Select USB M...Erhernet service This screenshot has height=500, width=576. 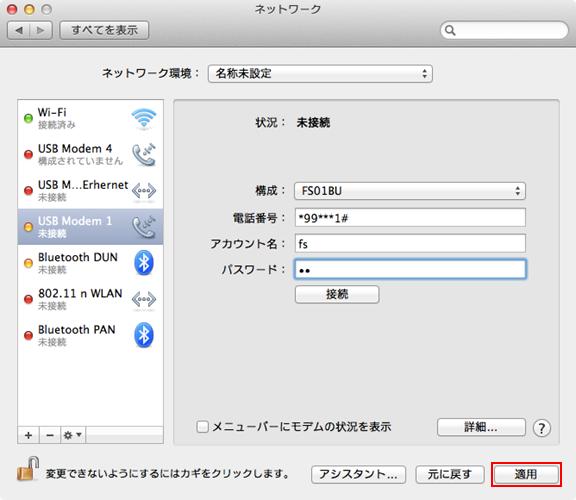(x=90, y=190)
